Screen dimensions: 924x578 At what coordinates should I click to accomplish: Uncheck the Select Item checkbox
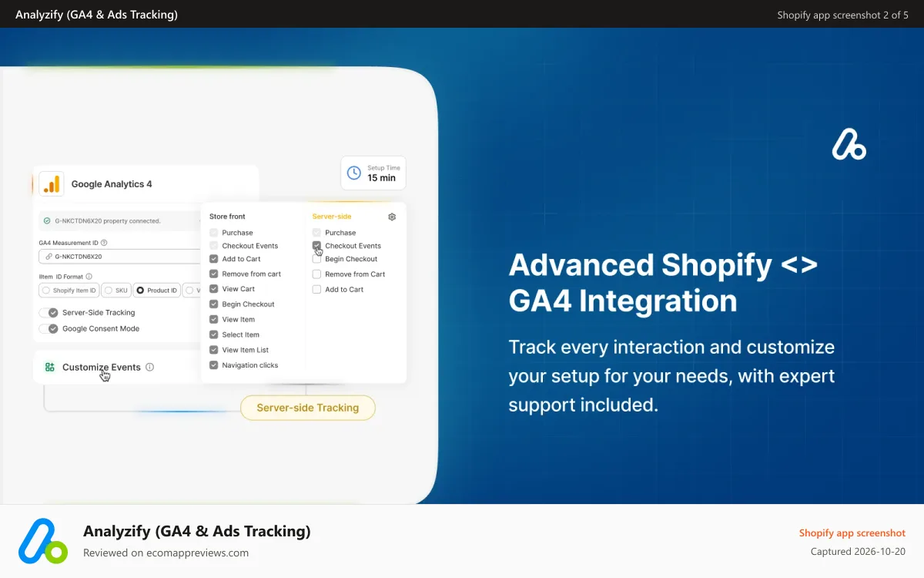click(214, 334)
